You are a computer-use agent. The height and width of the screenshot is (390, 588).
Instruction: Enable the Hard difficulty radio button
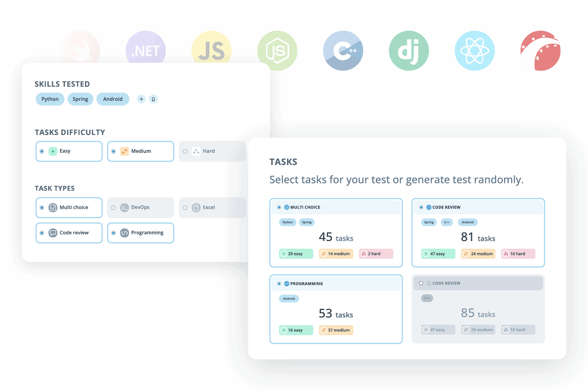[185, 151]
